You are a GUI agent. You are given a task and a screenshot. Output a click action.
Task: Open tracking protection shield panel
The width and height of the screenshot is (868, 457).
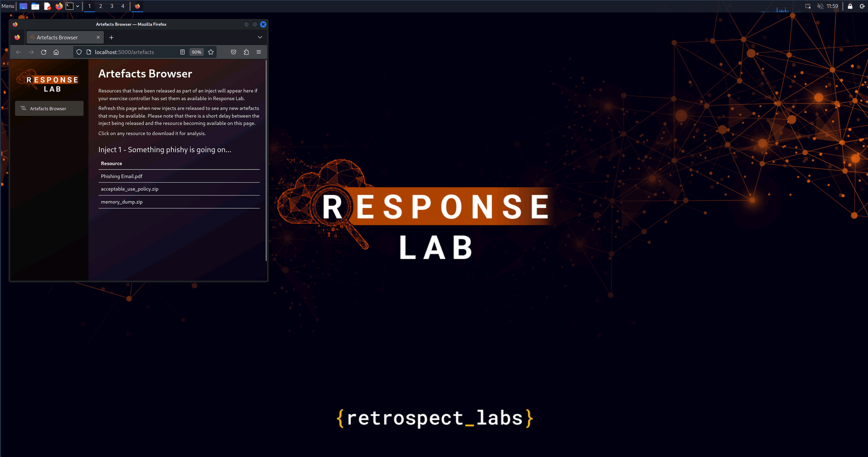(79, 52)
